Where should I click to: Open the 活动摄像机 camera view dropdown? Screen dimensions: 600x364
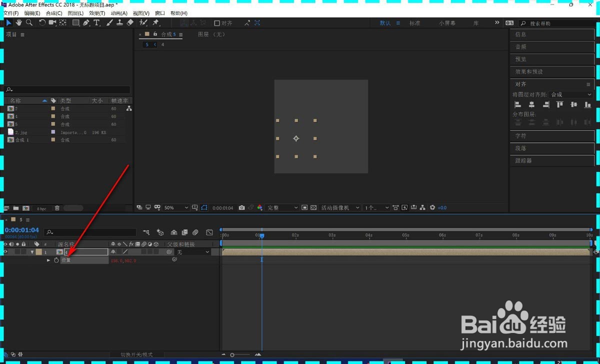pyautogui.click(x=341, y=207)
